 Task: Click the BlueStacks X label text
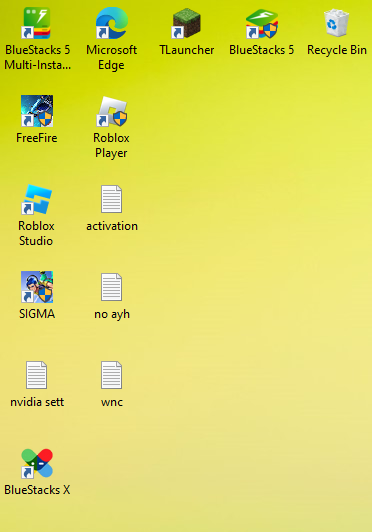coord(37,490)
